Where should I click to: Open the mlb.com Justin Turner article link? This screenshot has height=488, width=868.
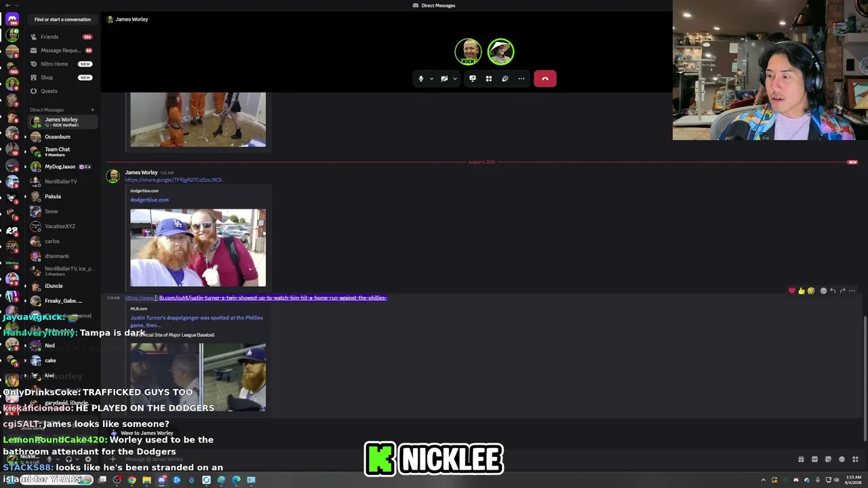pyautogui.click(x=256, y=298)
